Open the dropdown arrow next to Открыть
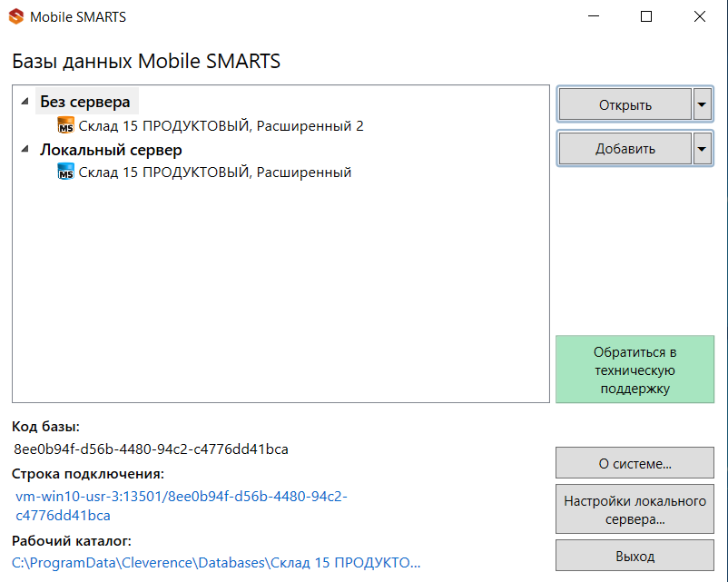Image resolution: width=728 pixels, height=582 pixels. (x=702, y=104)
